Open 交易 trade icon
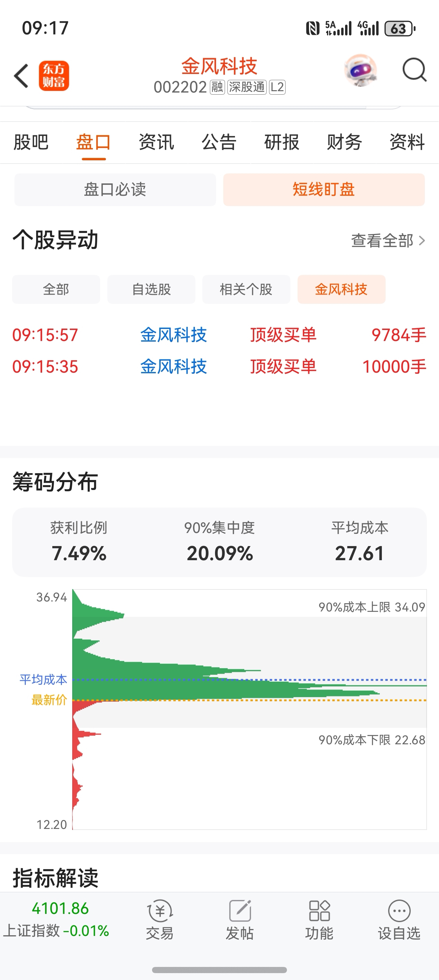The image size is (439, 980). pos(160,920)
